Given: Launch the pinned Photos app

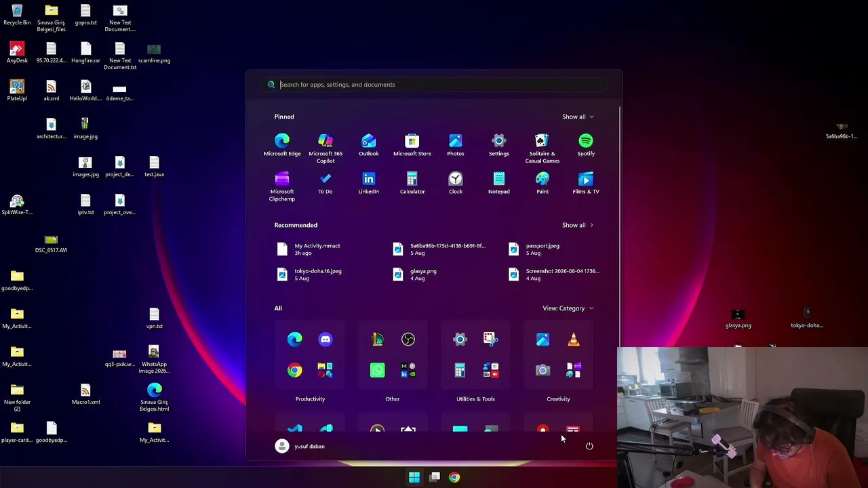Looking at the screenshot, I should 456,145.
